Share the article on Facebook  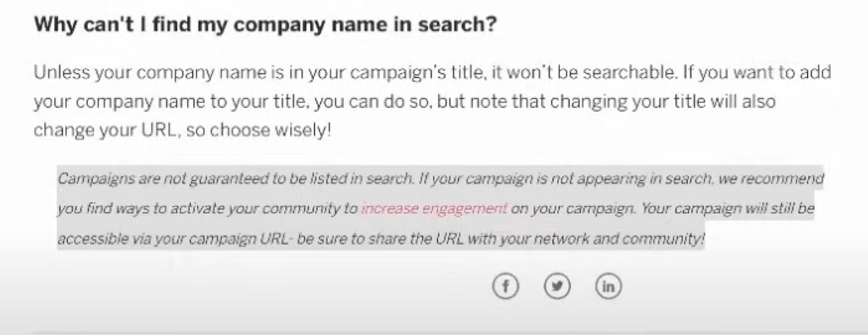[x=505, y=286]
